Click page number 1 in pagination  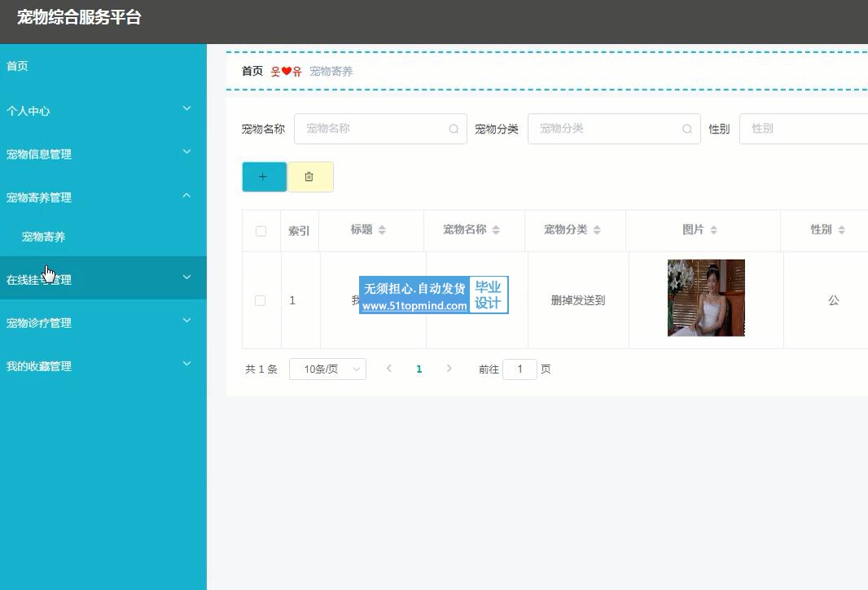pos(419,369)
